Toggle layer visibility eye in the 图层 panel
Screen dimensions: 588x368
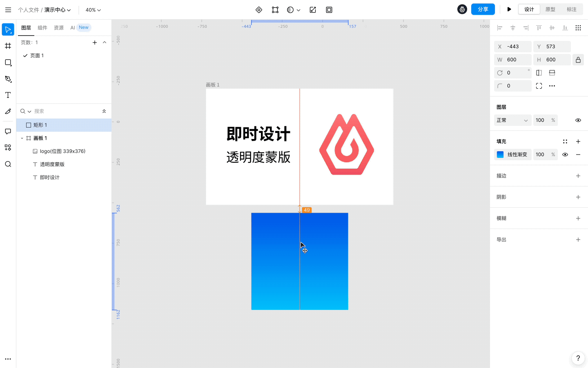(578, 120)
